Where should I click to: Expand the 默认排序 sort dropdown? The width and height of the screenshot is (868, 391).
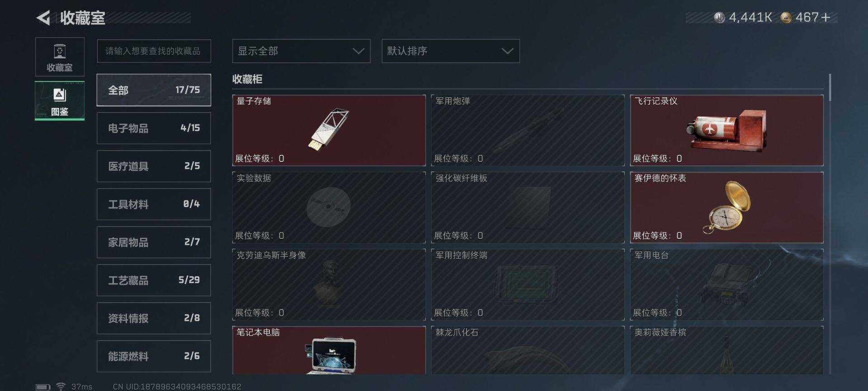[x=451, y=51]
